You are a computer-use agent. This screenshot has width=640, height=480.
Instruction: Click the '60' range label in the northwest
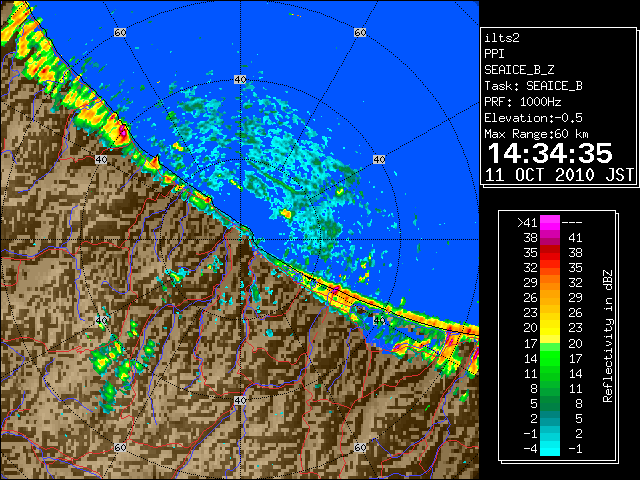click(x=120, y=32)
